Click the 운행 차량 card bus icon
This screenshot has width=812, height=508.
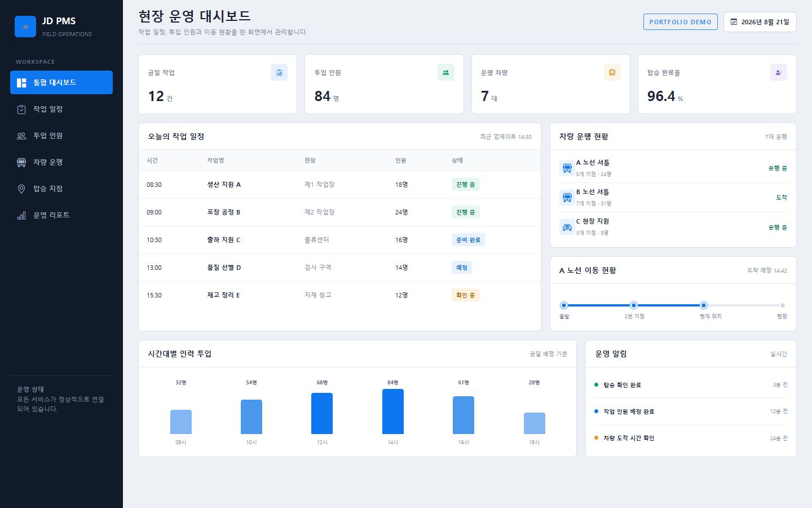(x=612, y=72)
